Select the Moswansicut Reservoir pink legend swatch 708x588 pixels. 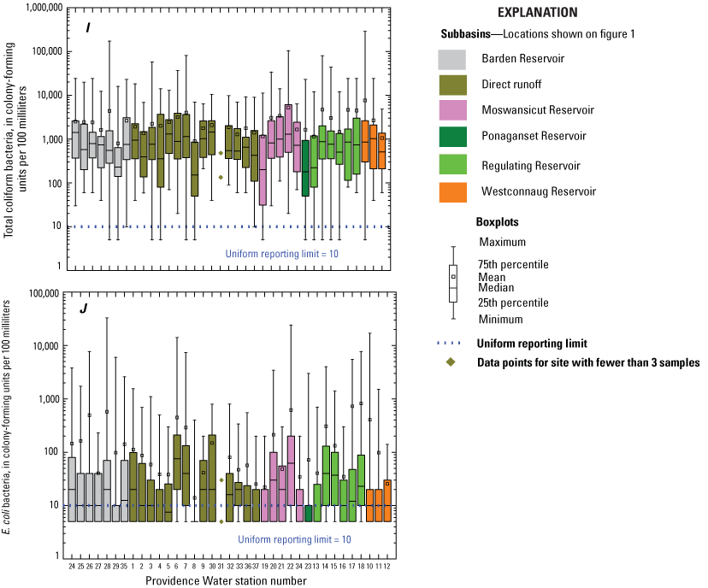[451, 110]
